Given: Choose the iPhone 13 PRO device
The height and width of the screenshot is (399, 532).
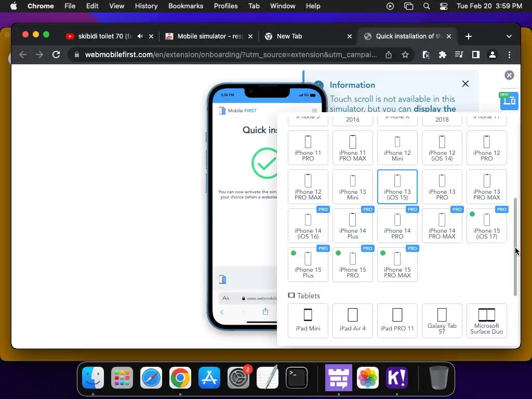Looking at the screenshot, I should pyautogui.click(x=442, y=187).
